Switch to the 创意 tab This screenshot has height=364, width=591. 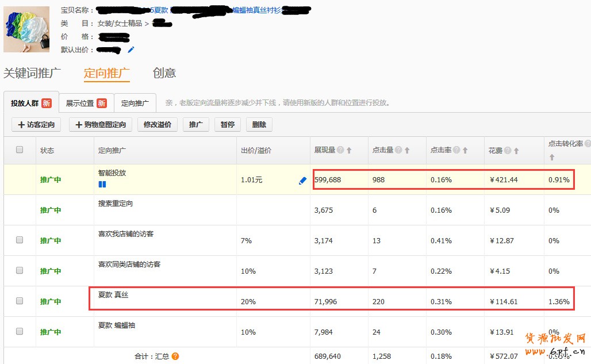coord(165,74)
